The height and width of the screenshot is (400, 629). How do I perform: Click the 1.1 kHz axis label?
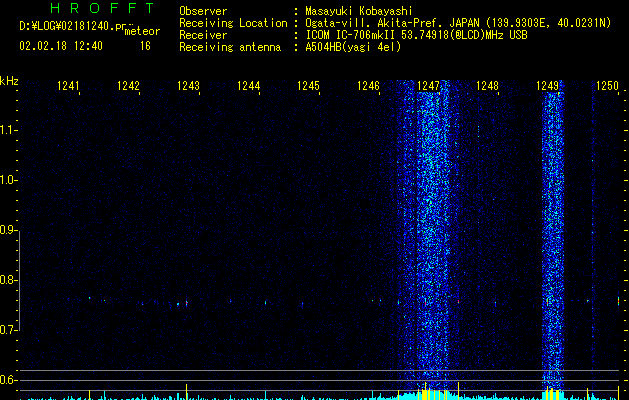8,130
